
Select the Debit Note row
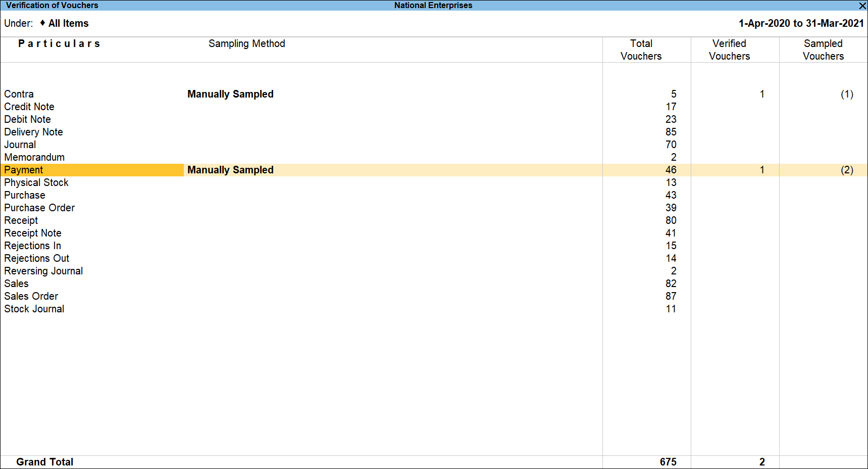click(28, 119)
